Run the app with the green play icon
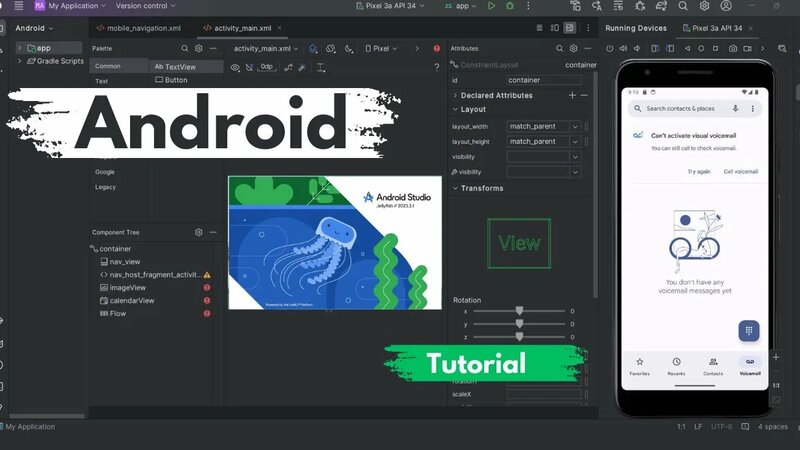 click(x=491, y=6)
